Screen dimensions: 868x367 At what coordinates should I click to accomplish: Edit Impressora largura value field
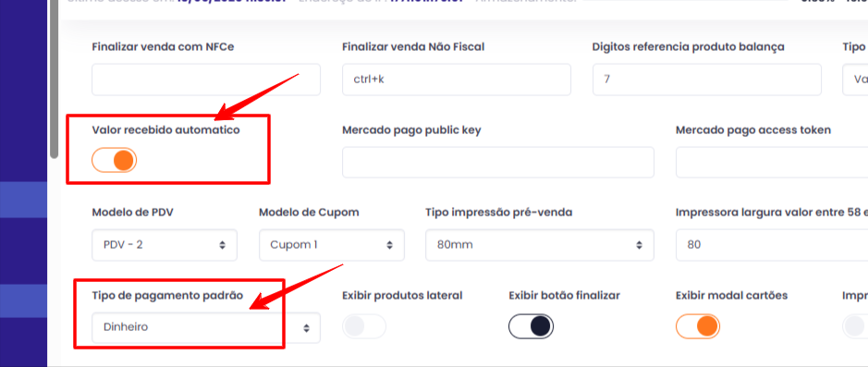coord(772,245)
